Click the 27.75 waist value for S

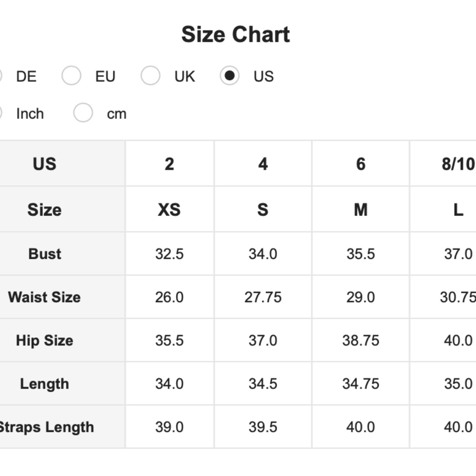(x=263, y=297)
